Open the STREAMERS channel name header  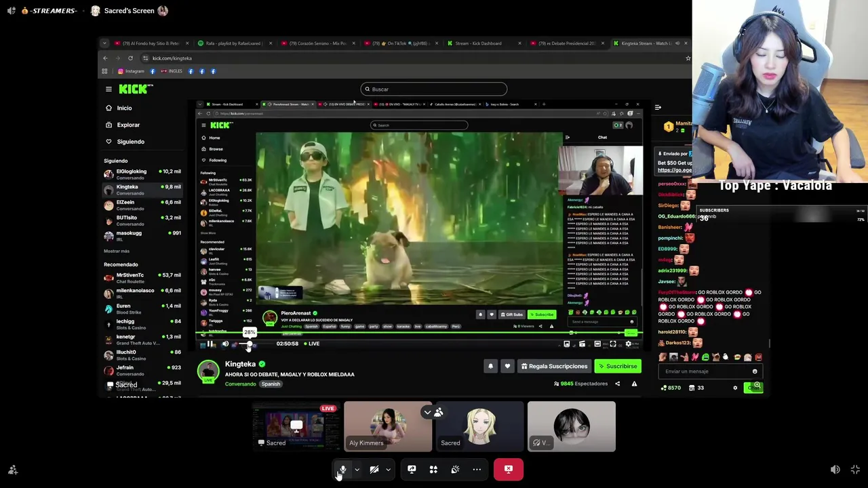click(50, 11)
